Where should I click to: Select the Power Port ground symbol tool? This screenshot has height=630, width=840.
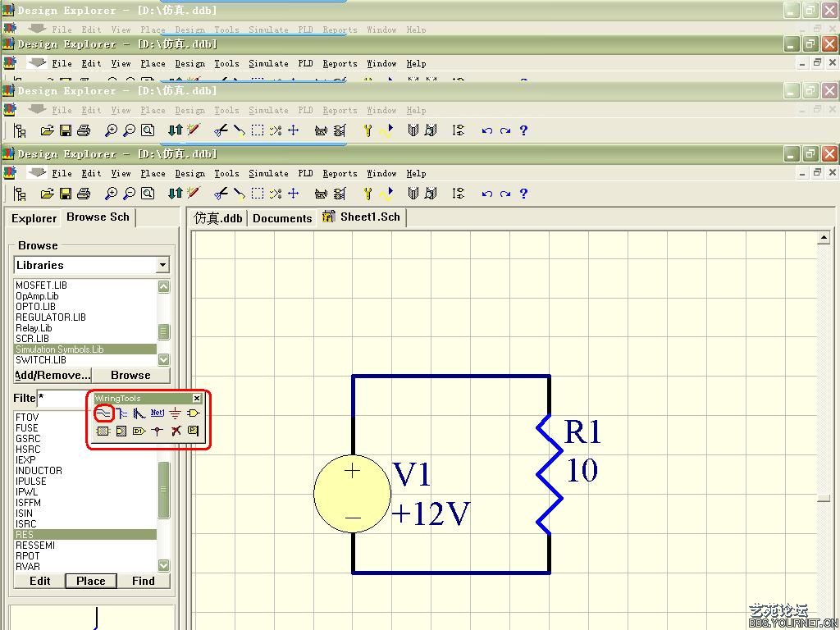pyautogui.click(x=176, y=413)
